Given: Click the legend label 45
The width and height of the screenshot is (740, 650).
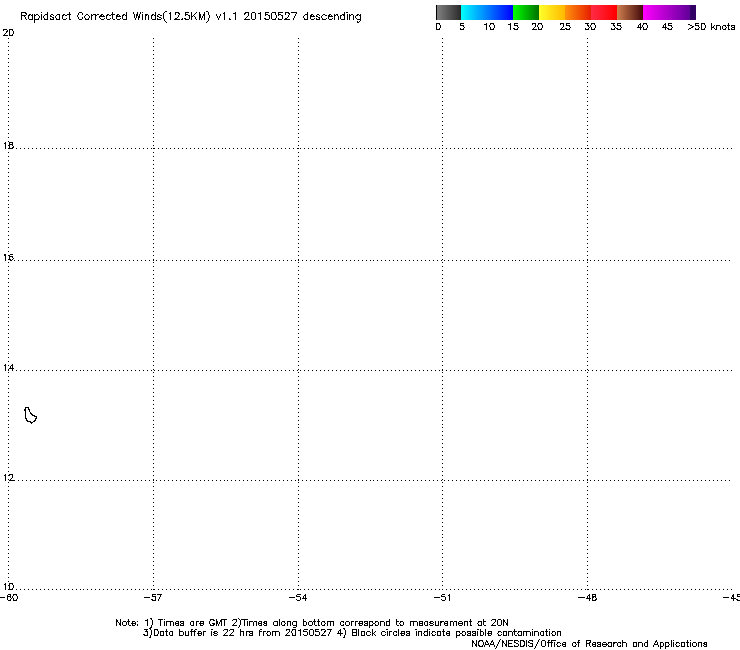Looking at the screenshot, I should point(667,27).
